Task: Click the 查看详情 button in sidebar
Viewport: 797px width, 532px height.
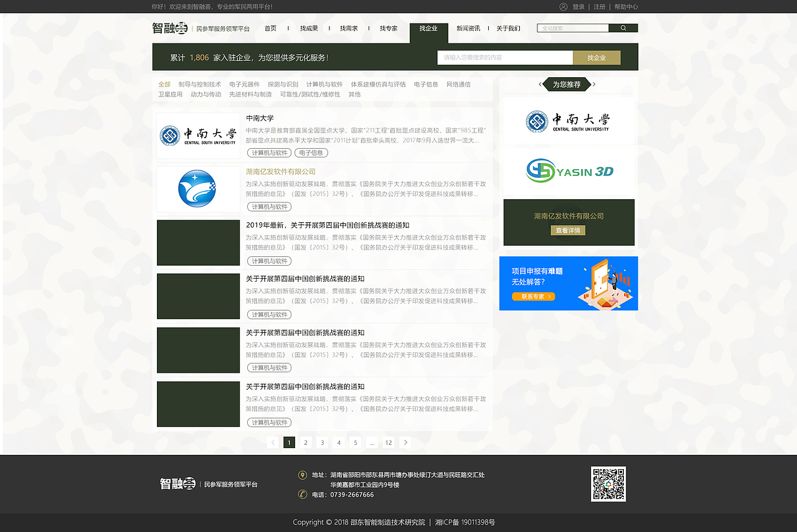Action: [x=568, y=230]
